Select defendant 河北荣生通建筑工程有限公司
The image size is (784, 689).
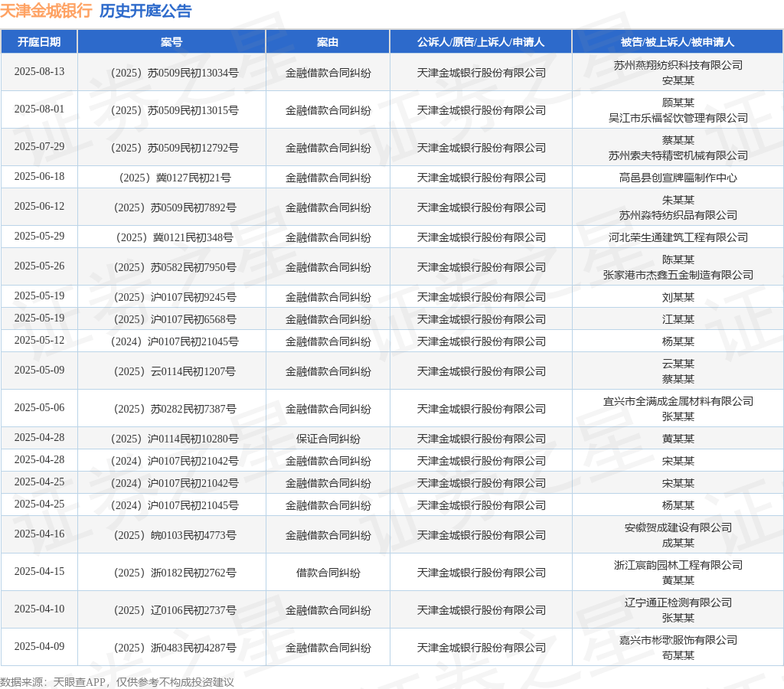tap(678, 237)
